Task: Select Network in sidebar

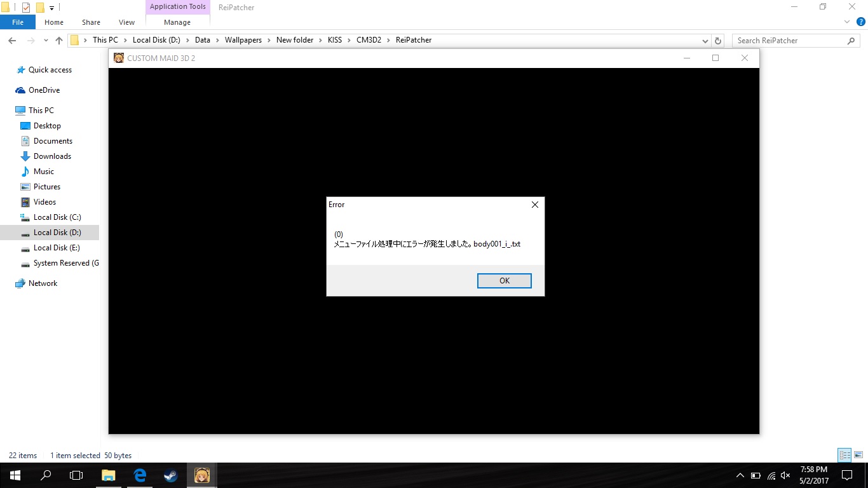Action: [x=43, y=283]
